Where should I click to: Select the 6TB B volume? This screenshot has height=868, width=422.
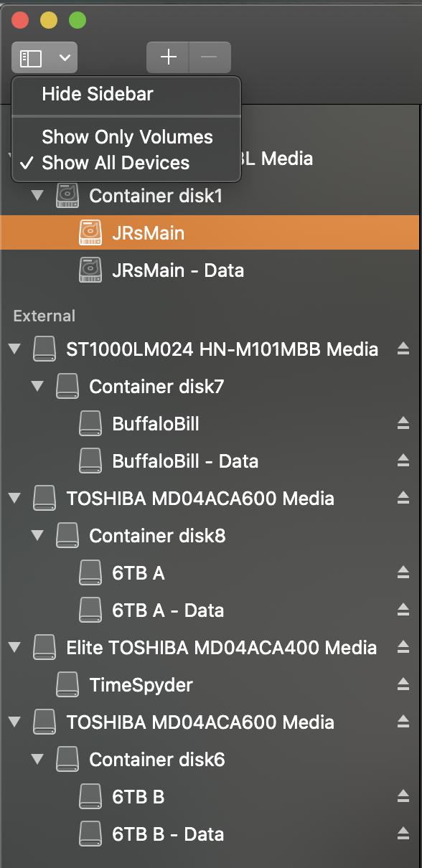point(211,797)
